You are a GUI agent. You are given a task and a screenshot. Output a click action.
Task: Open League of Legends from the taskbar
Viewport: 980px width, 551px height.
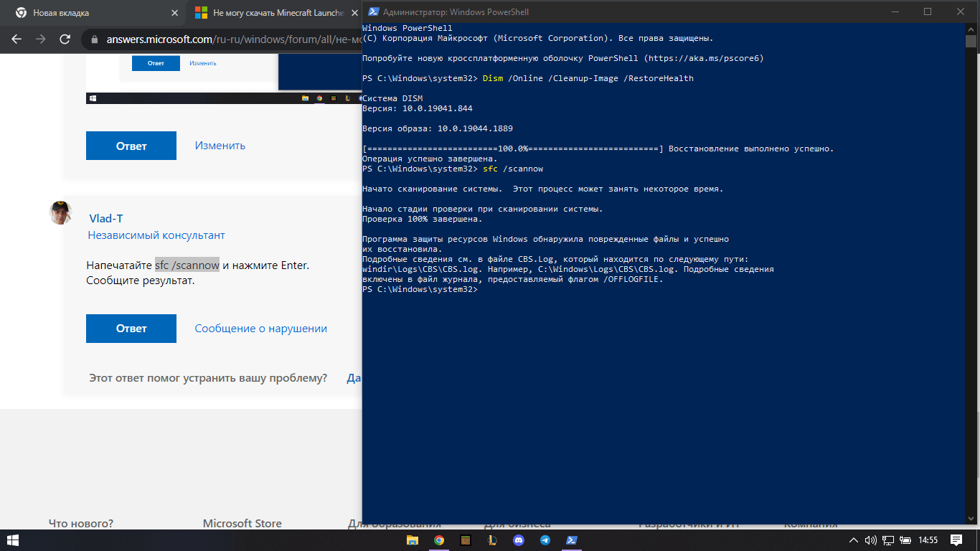point(492,540)
